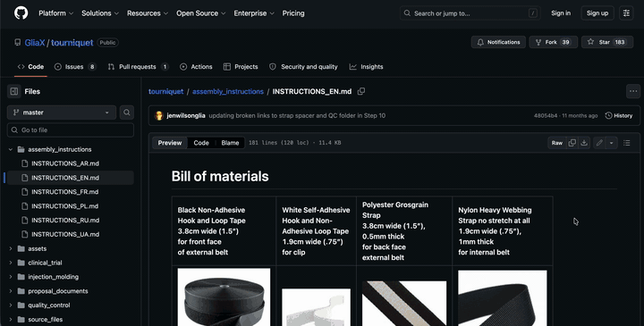Copy raw file contents icon
This screenshot has height=326, width=644.
tap(572, 143)
